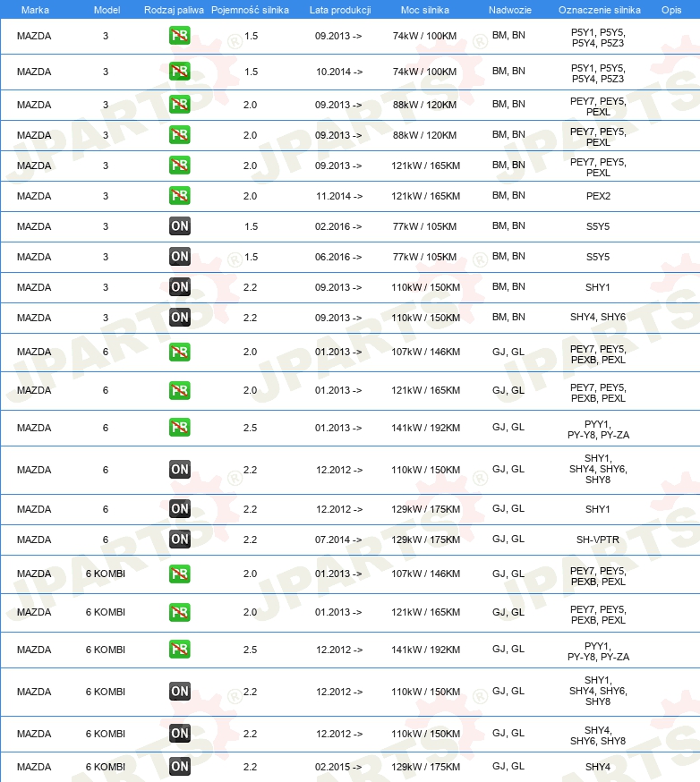Click the petrol icon in the PEX2 row
The image size is (700, 782).
click(x=180, y=195)
